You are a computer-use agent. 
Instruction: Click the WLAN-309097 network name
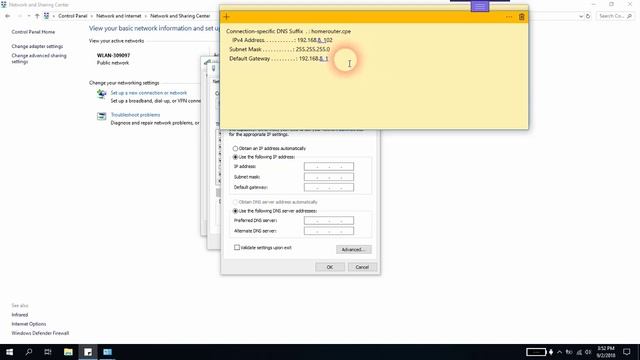[x=113, y=56]
